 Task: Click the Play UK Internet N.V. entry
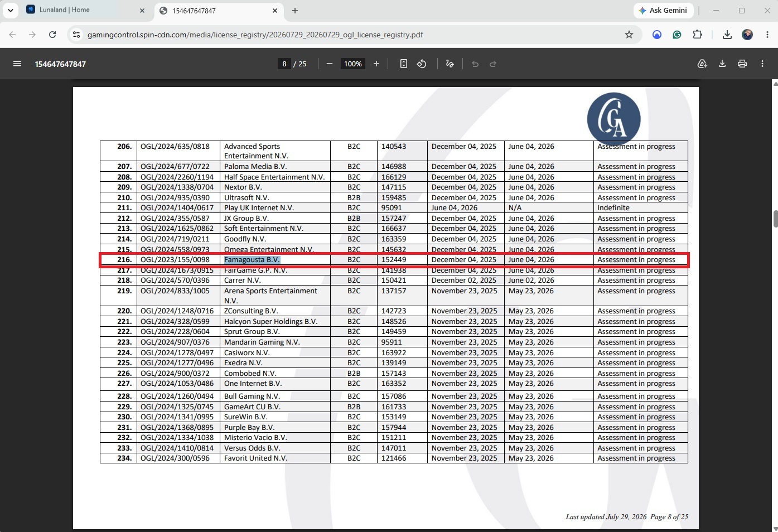click(x=259, y=208)
